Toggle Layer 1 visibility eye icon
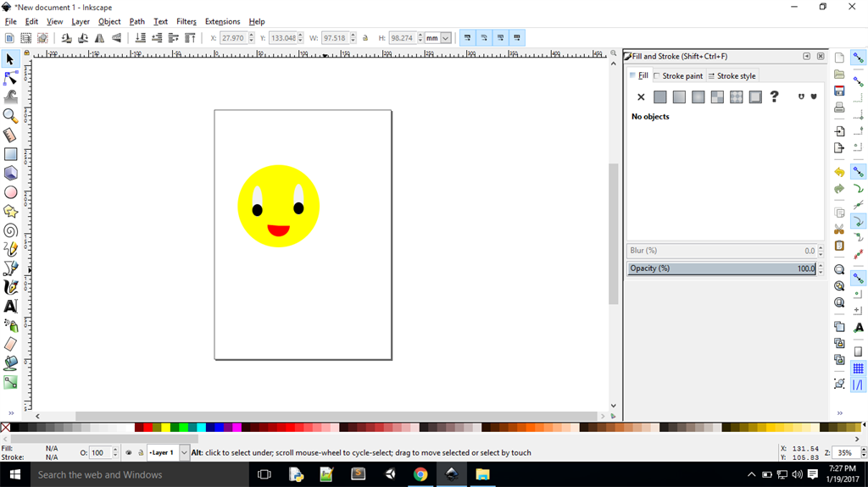868x487 pixels. point(128,453)
